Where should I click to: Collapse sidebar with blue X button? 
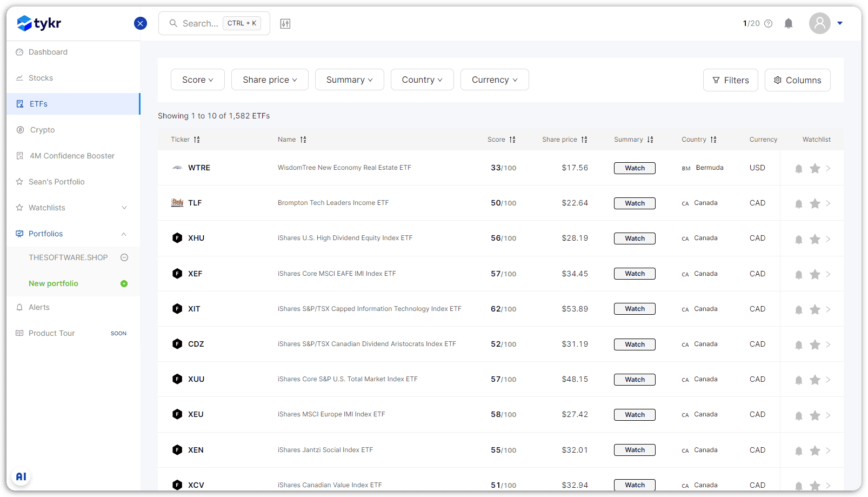click(x=141, y=23)
